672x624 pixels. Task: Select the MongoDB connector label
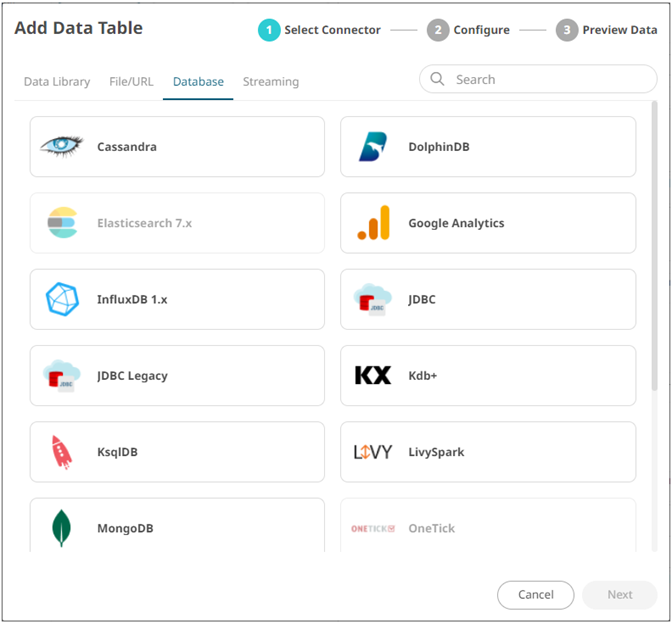125,528
